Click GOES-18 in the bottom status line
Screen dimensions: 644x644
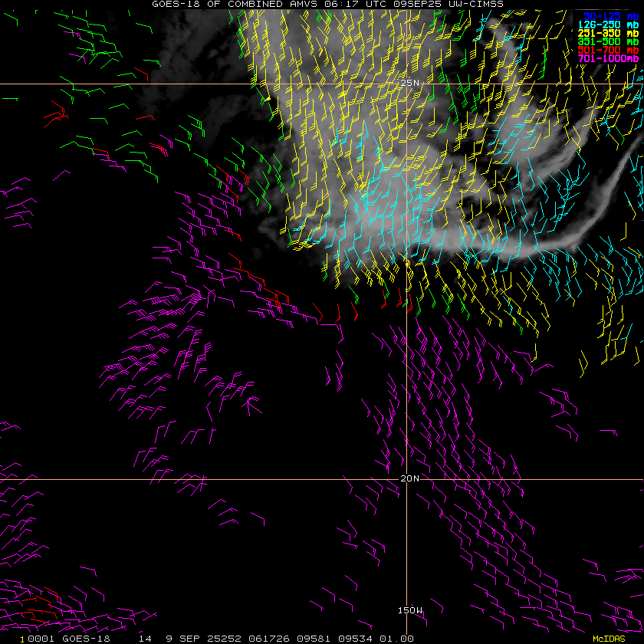(85, 638)
